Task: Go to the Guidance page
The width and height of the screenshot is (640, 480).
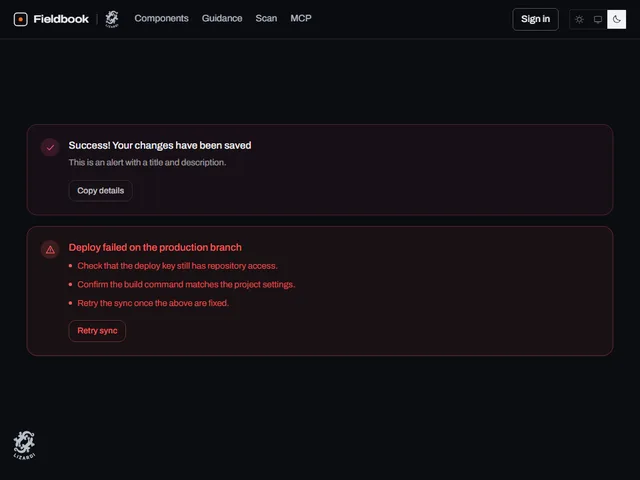Action: 222,18
